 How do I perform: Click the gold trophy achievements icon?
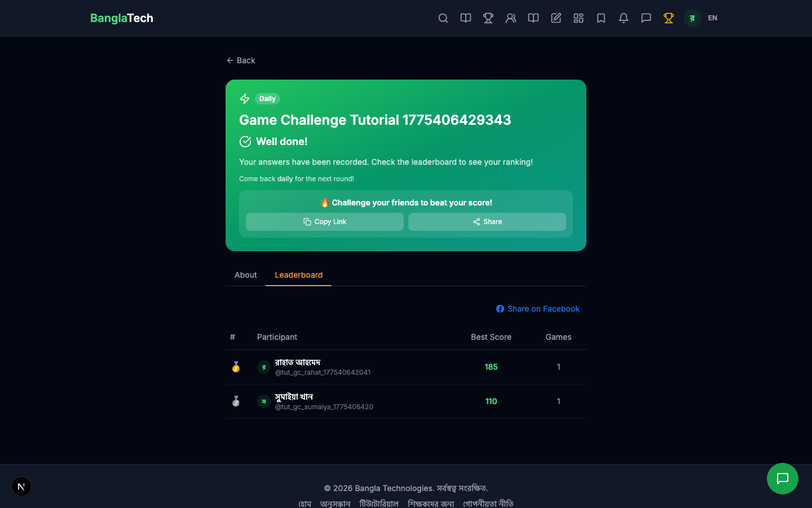(668, 18)
